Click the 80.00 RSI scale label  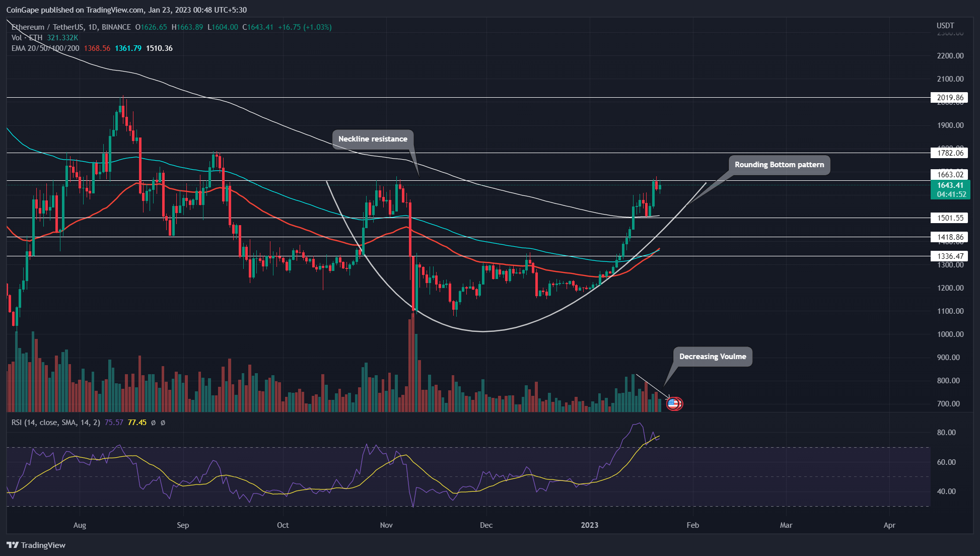click(x=946, y=433)
